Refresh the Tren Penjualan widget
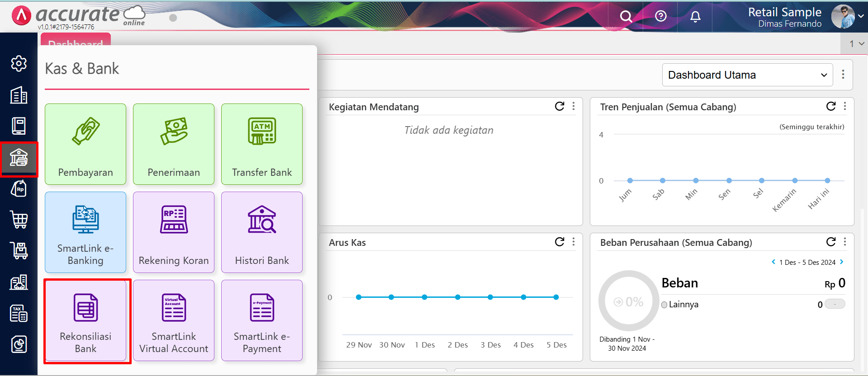868x376 pixels. 831,106
